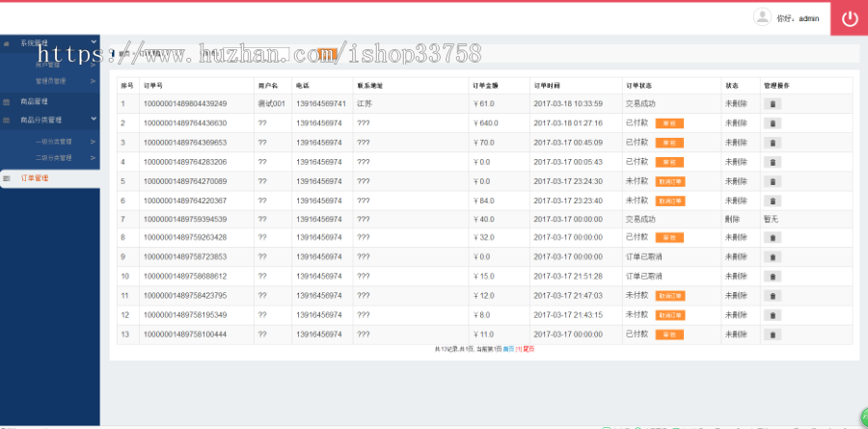The image size is (868, 429).
Task: Select 订单管理 in the sidebar
Action: [x=35, y=178]
